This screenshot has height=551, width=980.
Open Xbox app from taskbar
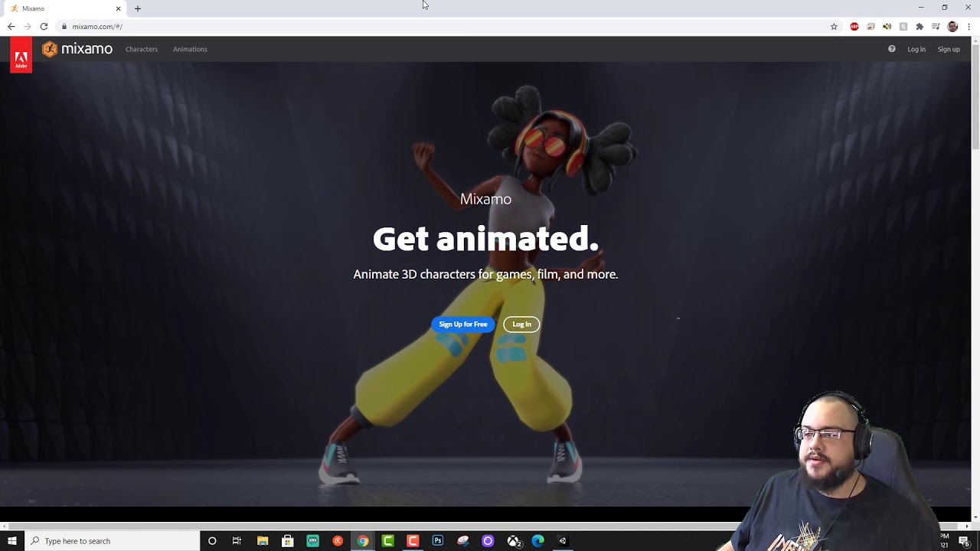coord(514,541)
